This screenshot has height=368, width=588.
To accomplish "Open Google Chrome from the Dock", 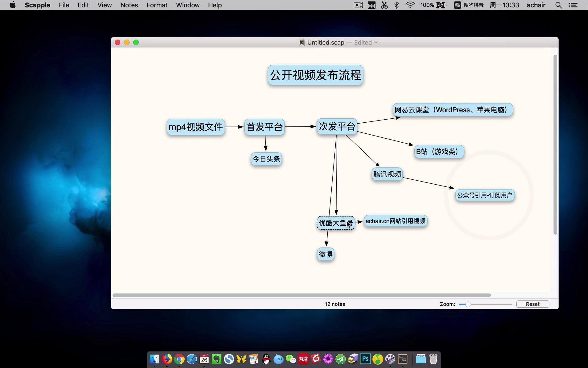I will pyautogui.click(x=179, y=359).
